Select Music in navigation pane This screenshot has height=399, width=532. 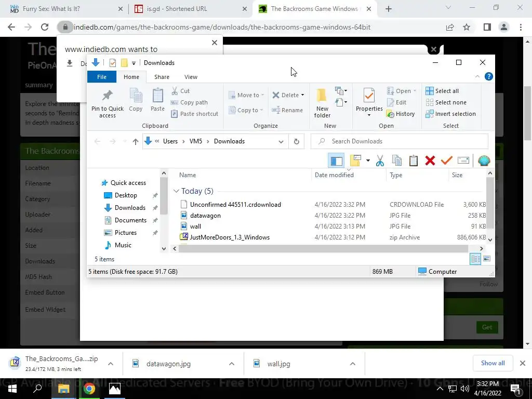pyautogui.click(x=123, y=245)
